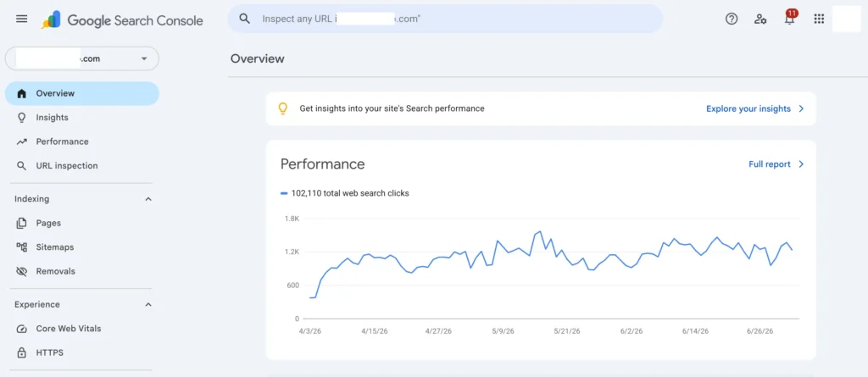Image resolution: width=868 pixels, height=377 pixels.
Task: Click the Pages documents icon
Action: coord(21,223)
